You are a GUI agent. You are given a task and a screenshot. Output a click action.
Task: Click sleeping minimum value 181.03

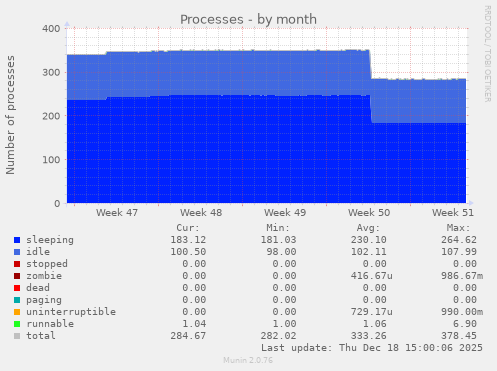tap(278, 240)
